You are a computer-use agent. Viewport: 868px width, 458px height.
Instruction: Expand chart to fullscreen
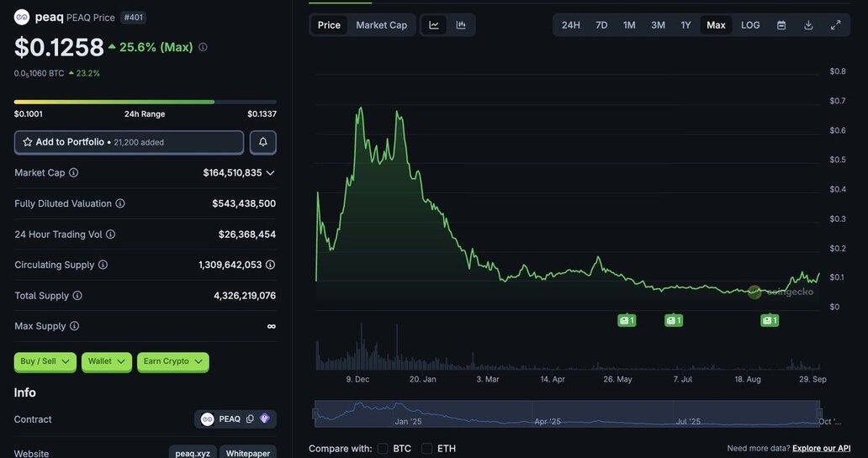835,25
